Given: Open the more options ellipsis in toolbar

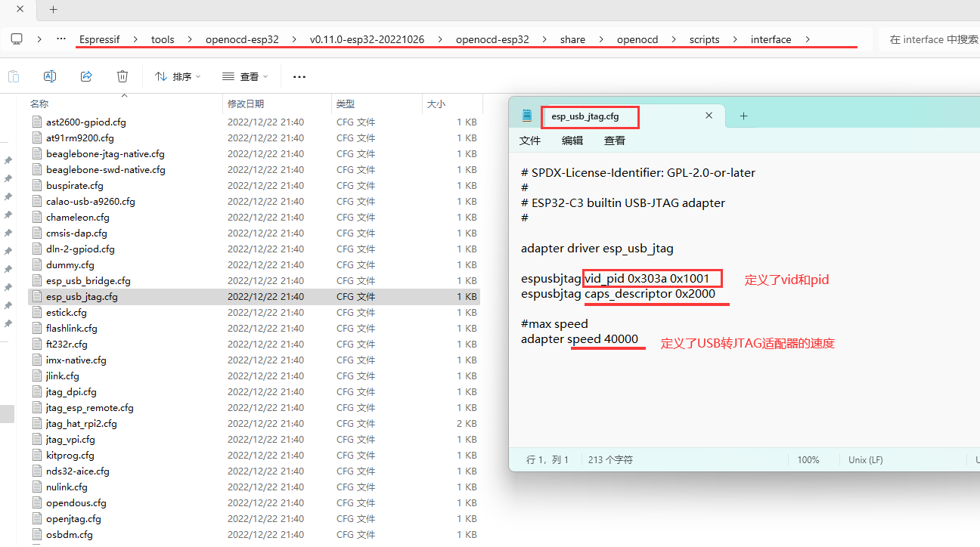Looking at the screenshot, I should [x=299, y=76].
